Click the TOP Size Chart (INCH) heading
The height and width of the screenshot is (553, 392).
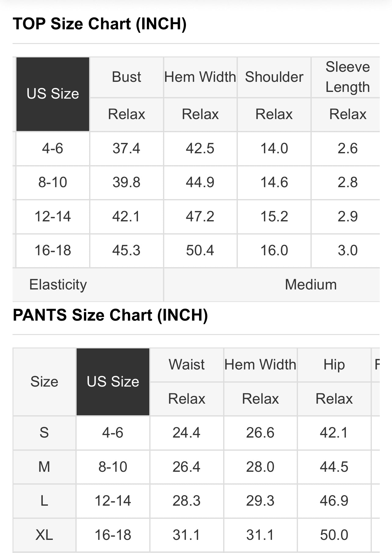[x=100, y=24]
